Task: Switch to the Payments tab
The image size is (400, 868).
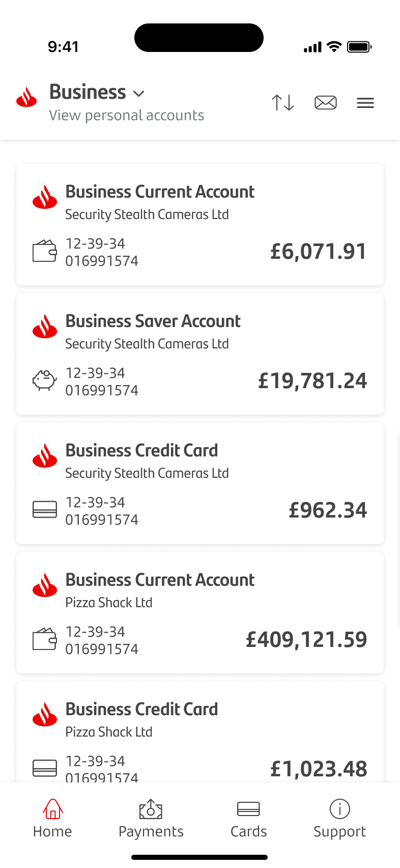Action: [x=151, y=819]
